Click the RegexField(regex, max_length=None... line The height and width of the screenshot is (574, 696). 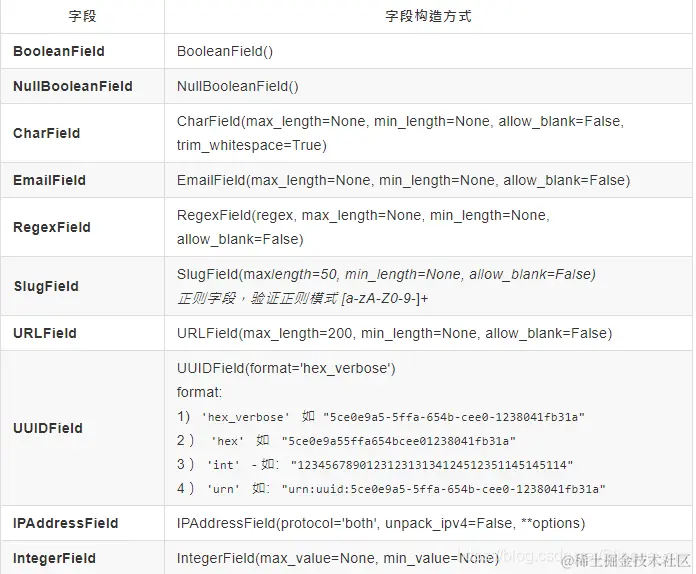(x=363, y=215)
